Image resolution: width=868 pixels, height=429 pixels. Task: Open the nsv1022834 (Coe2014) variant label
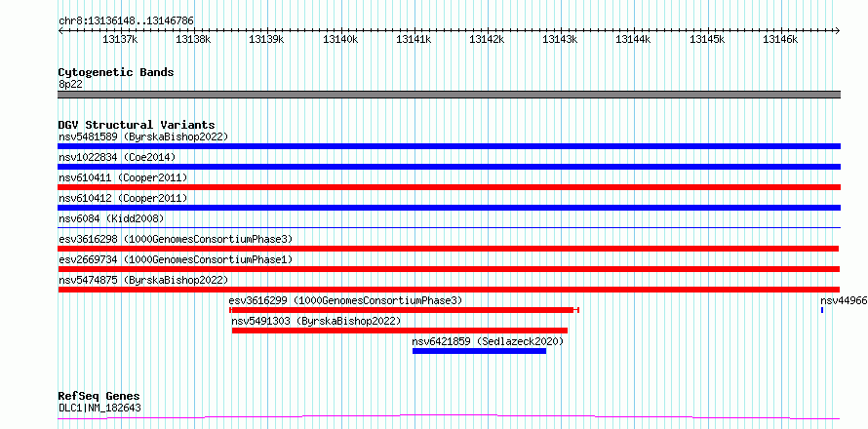(x=117, y=157)
